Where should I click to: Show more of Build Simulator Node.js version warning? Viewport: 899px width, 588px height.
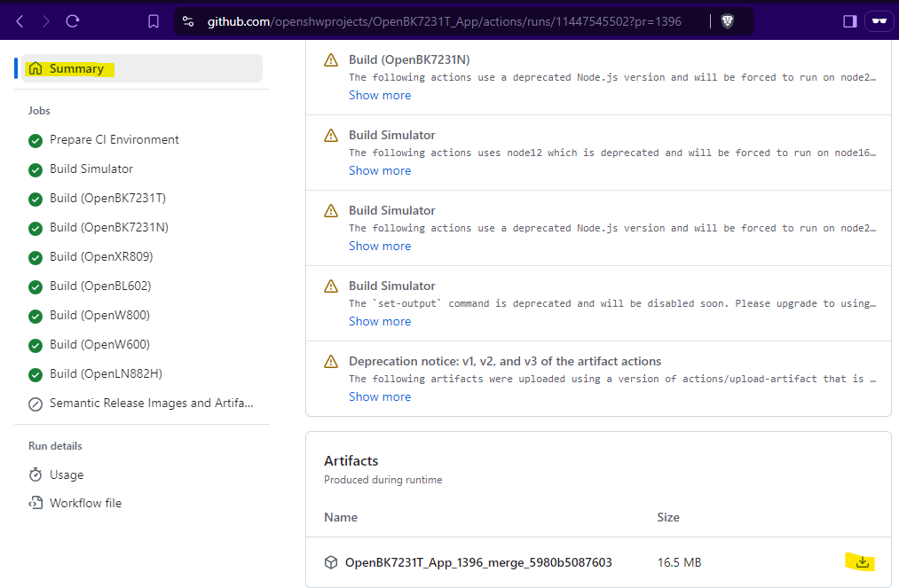pos(380,246)
